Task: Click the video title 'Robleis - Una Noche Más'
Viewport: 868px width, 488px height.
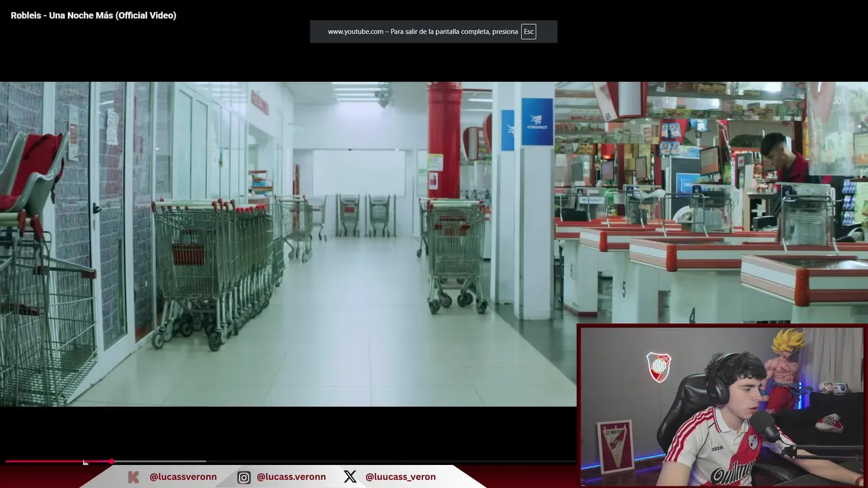Action: tap(94, 16)
